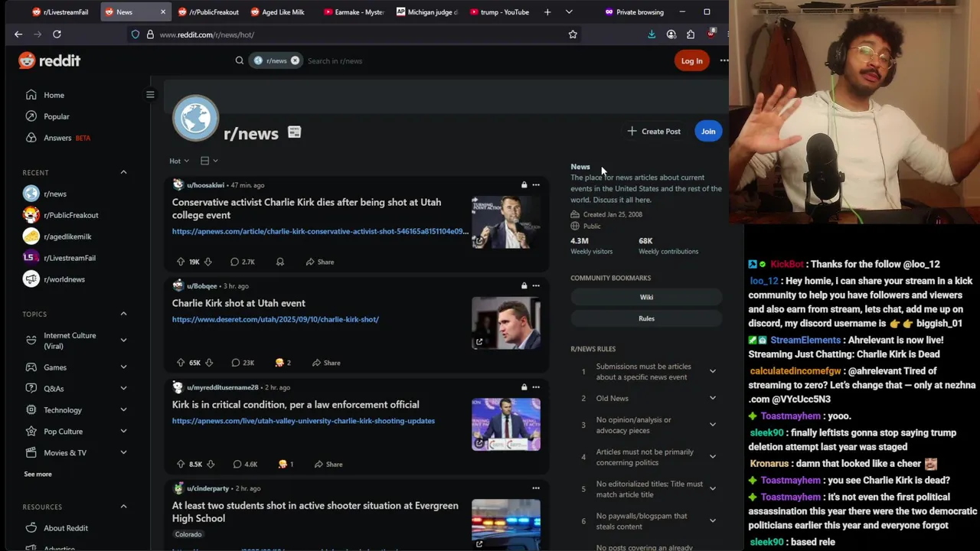The image size is (980, 551).
Task: Open Reddit three-dot menu beside Log In
Action: tap(724, 60)
